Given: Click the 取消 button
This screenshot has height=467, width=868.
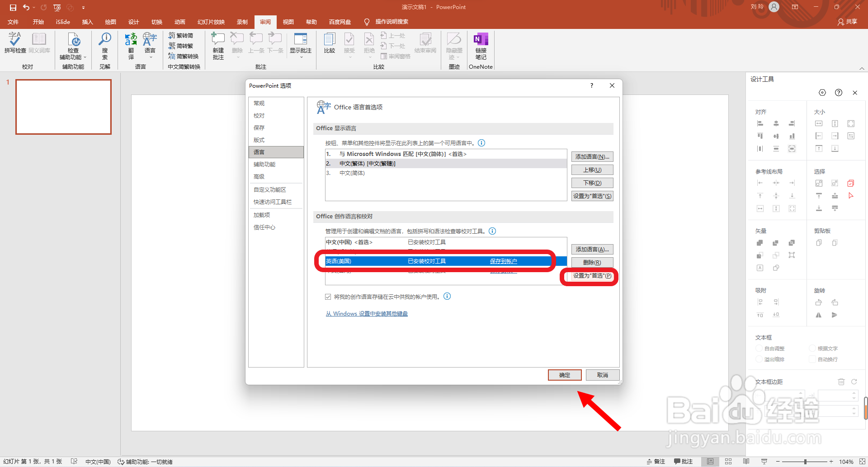Looking at the screenshot, I should click(x=603, y=375).
